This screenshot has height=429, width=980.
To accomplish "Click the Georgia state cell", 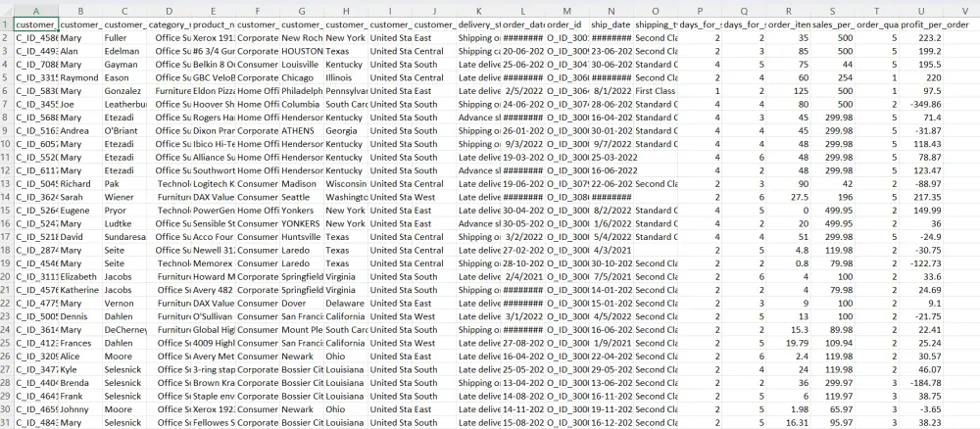I will coord(346,130).
